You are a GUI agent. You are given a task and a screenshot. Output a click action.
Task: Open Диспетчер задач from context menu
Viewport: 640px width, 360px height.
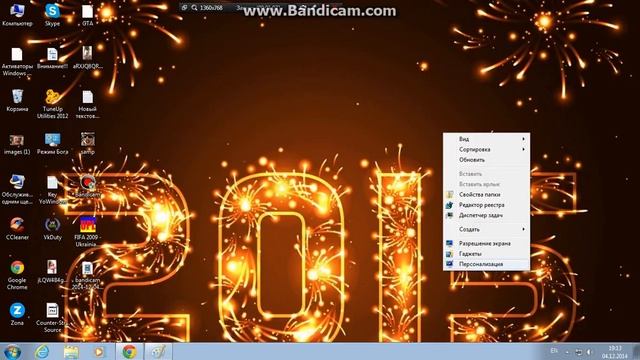point(487,215)
